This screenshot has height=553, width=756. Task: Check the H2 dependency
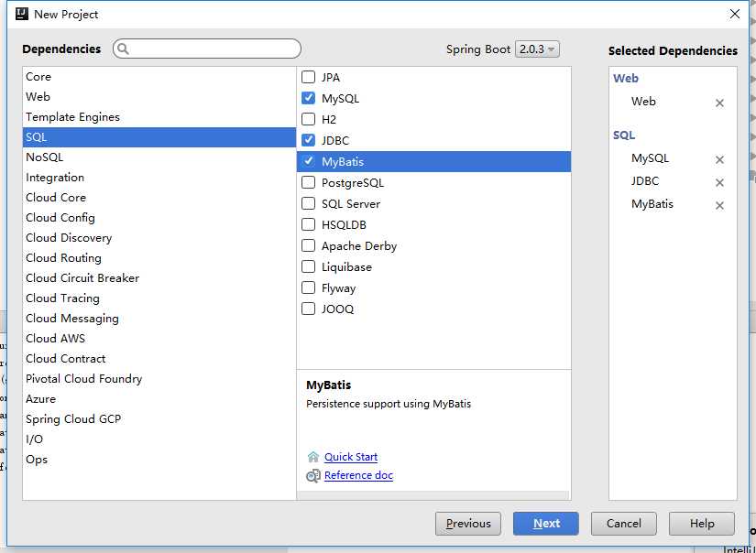tap(308, 119)
